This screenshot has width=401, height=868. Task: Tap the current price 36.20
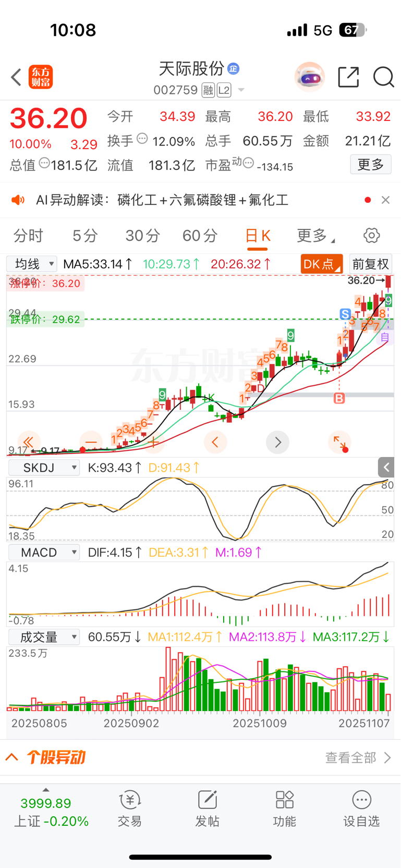[x=48, y=118]
